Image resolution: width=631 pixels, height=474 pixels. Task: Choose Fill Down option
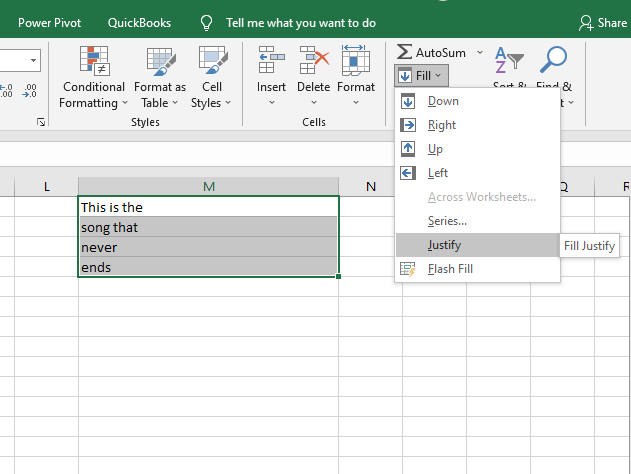click(443, 101)
